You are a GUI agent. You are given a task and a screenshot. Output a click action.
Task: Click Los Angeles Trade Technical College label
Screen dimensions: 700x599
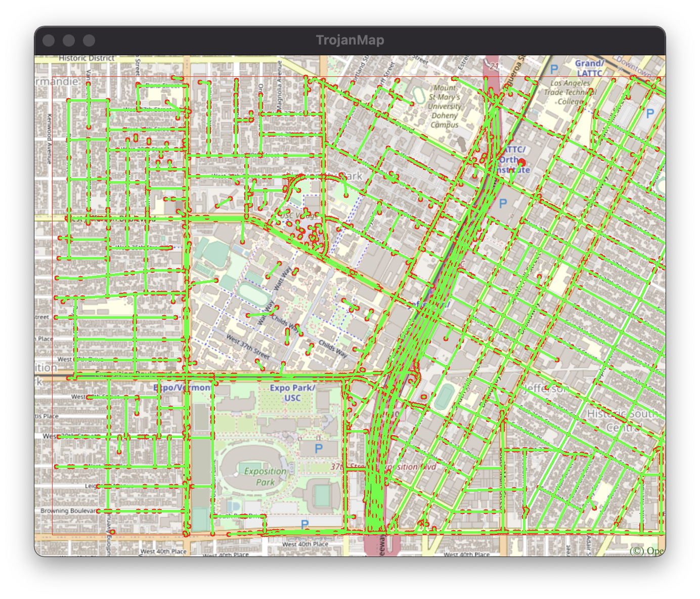point(570,92)
